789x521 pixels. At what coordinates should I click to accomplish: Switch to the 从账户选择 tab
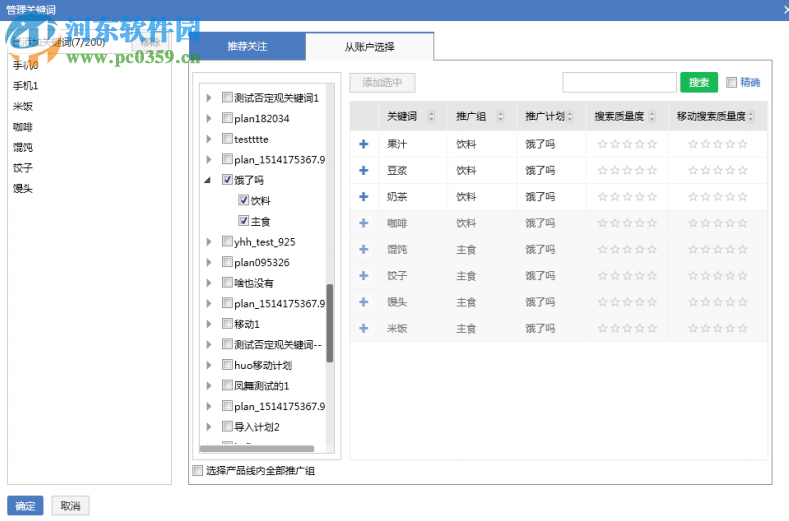point(369,47)
